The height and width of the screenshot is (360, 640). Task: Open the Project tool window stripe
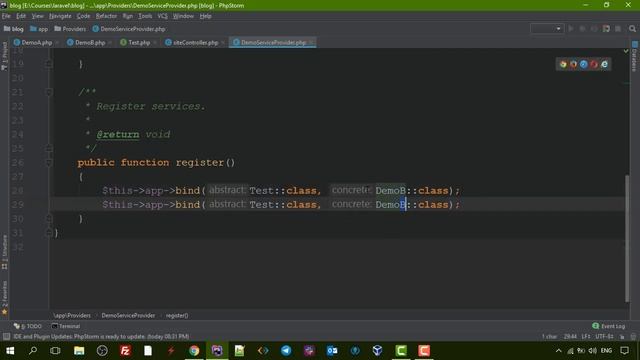pyautogui.click(x=4, y=56)
